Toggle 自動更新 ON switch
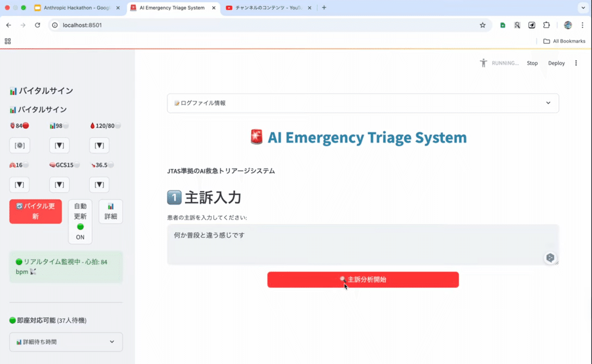This screenshot has width=592, height=364. (80, 221)
